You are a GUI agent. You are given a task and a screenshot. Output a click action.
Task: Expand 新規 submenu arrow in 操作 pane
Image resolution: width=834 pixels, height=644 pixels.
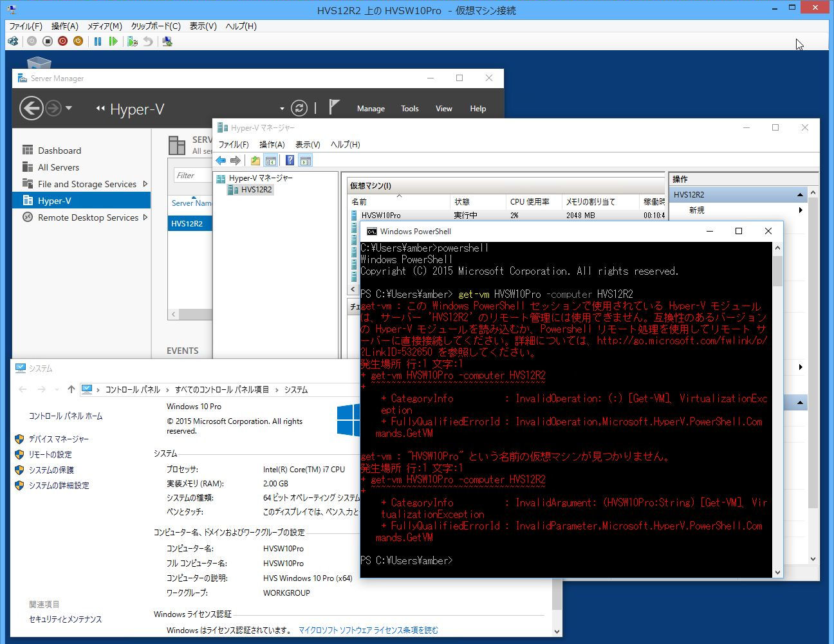point(801,210)
